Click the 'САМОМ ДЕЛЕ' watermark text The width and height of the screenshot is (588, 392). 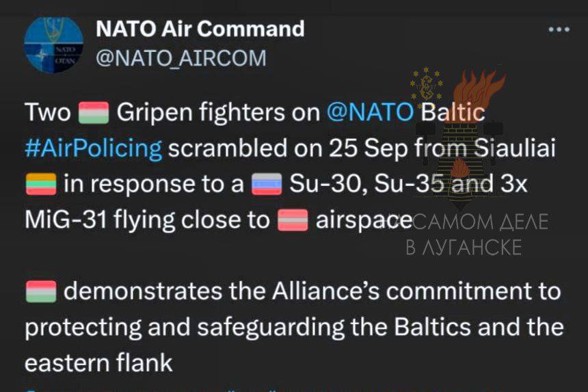point(481,222)
